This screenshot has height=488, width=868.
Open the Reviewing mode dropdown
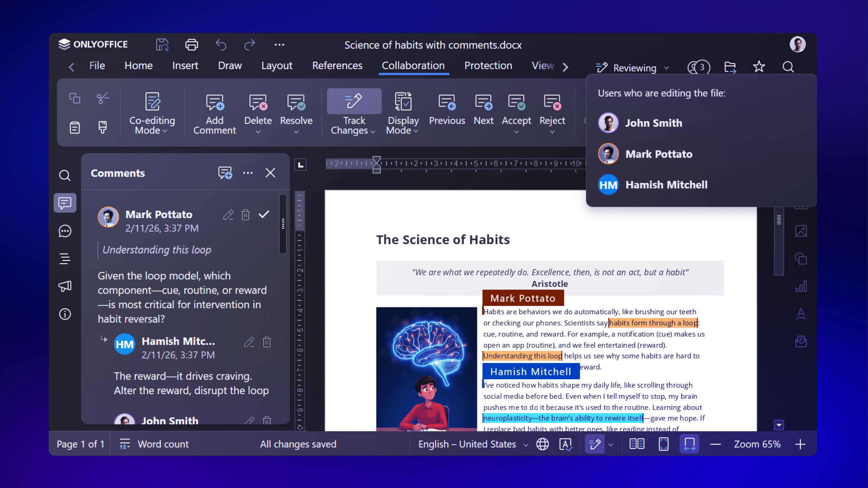(632, 68)
